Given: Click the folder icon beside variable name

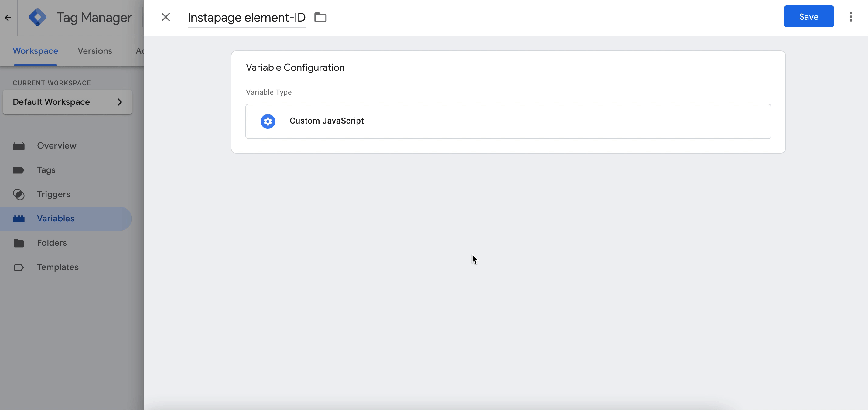Looking at the screenshot, I should tap(320, 17).
